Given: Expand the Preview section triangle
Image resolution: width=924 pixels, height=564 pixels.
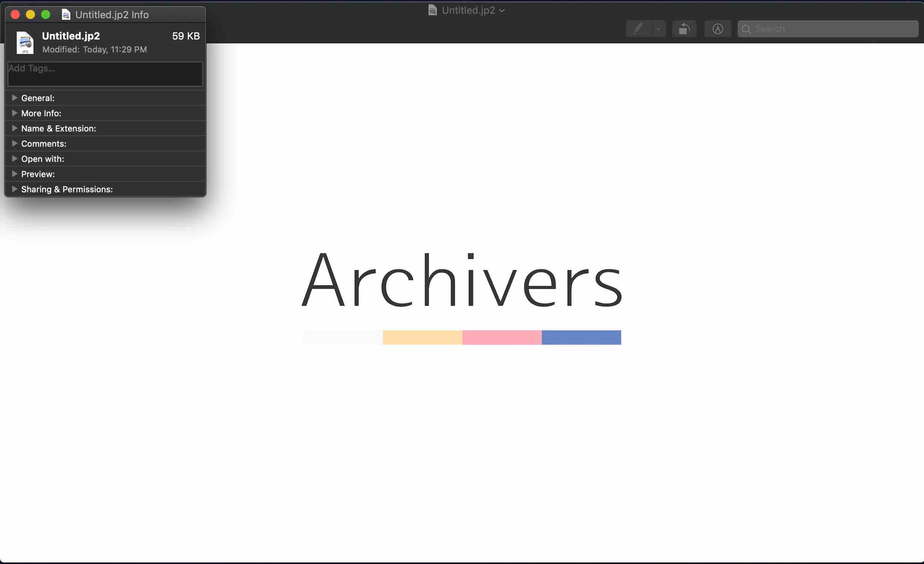Looking at the screenshot, I should (14, 174).
